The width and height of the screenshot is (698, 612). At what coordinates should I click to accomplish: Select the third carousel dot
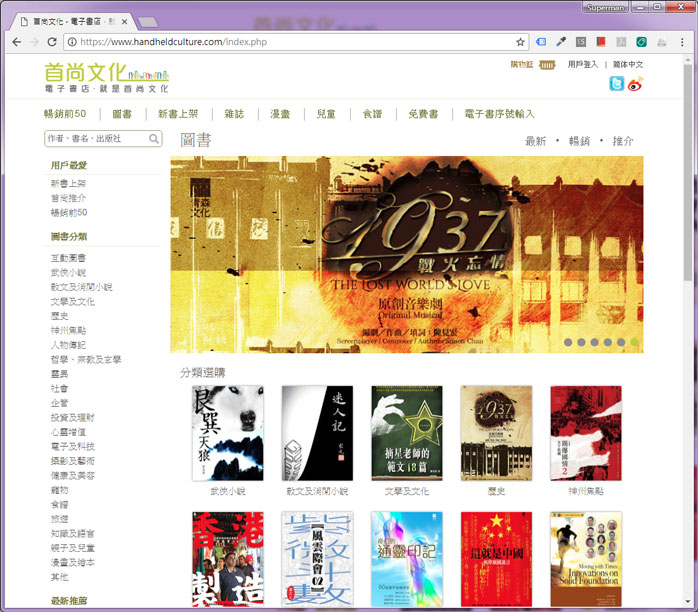[595, 342]
